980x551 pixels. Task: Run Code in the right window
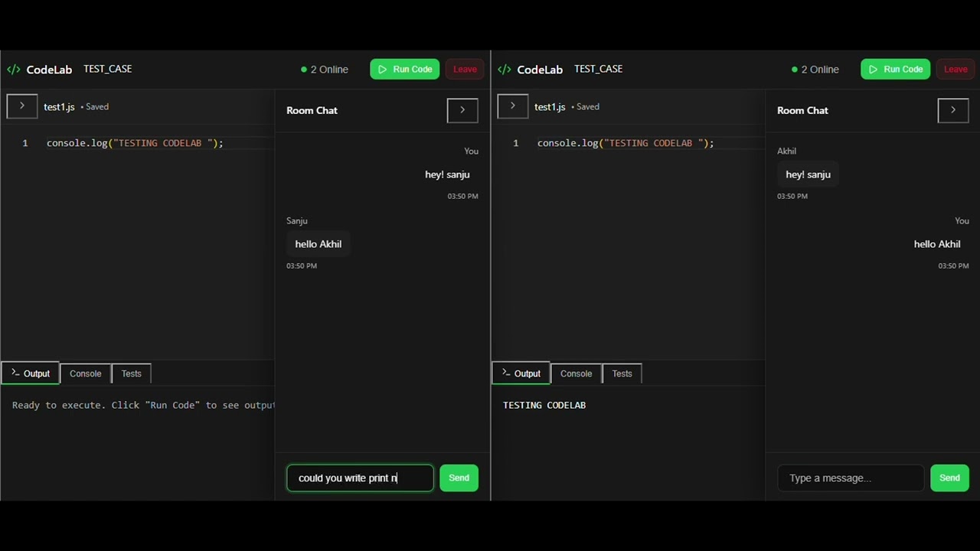point(896,69)
